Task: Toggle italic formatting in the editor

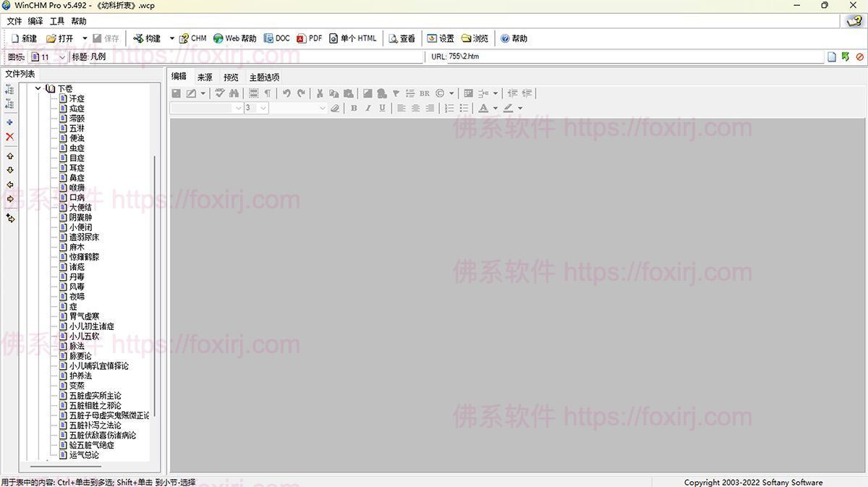Action: click(x=368, y=107)
